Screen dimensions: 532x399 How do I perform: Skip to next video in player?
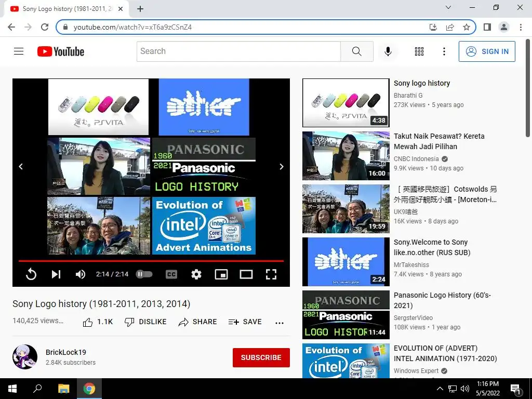[56, 274]
